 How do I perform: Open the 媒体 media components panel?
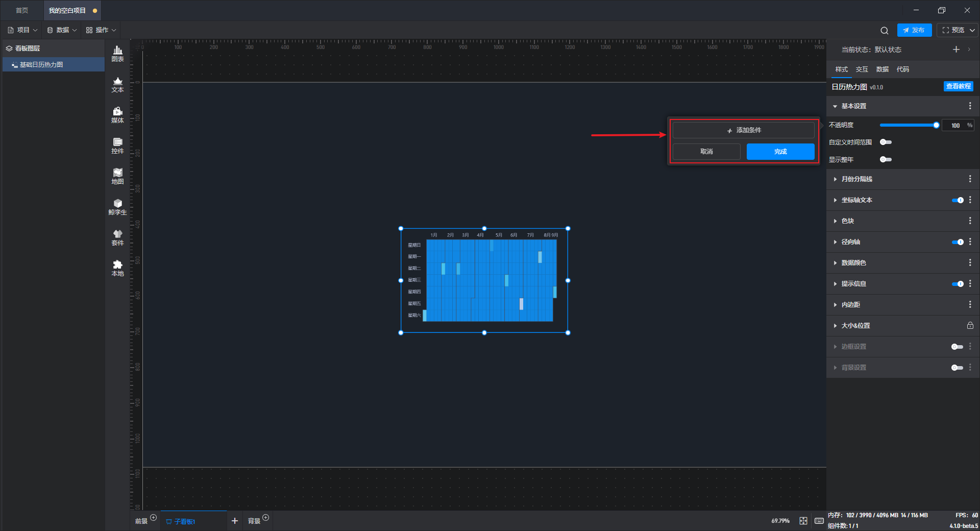[x=117, y=115]
